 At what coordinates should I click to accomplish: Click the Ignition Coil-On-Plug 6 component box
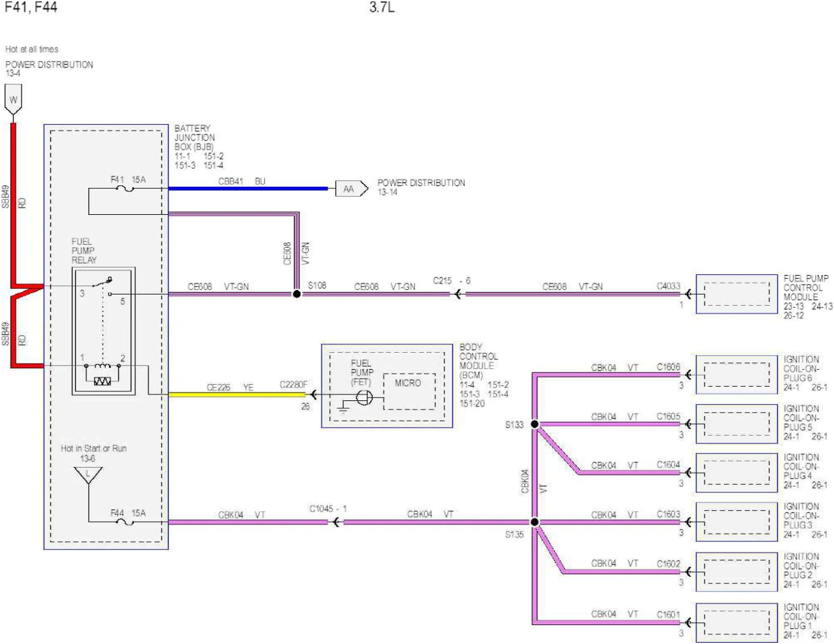(737, 375)
